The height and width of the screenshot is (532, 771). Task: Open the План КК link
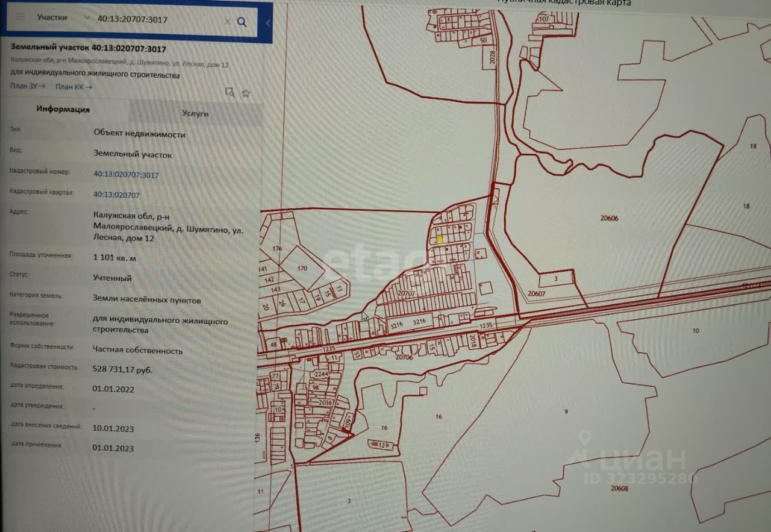[x=74, y=87]
